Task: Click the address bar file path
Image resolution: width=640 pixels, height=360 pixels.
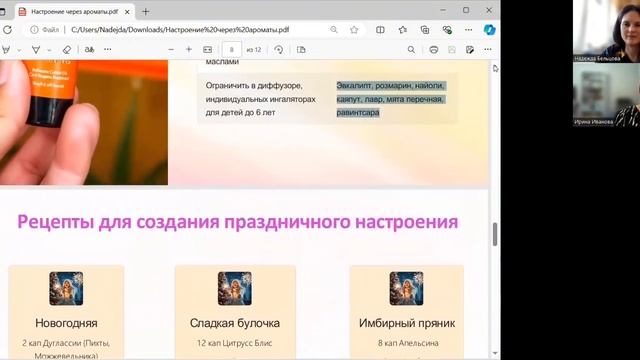Action: point(180,30)
